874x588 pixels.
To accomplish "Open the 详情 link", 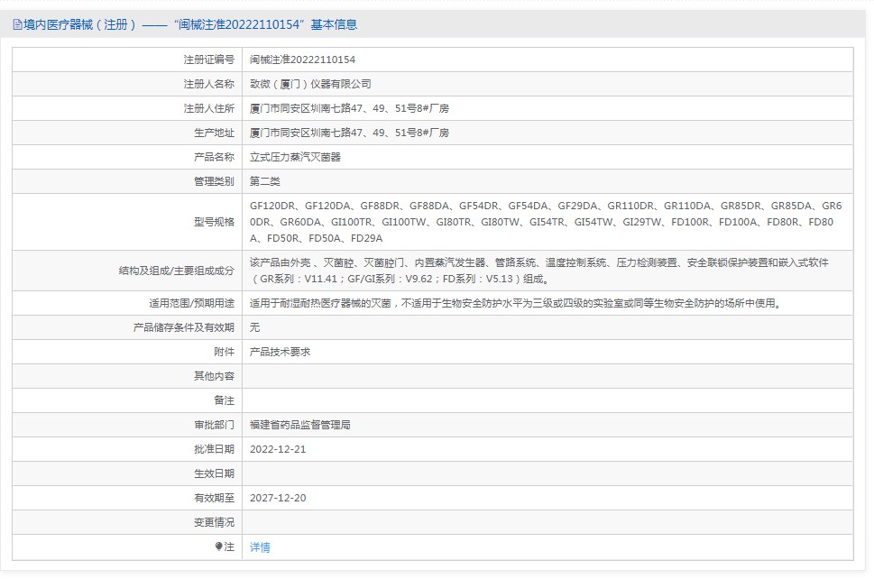I will 260,547.
